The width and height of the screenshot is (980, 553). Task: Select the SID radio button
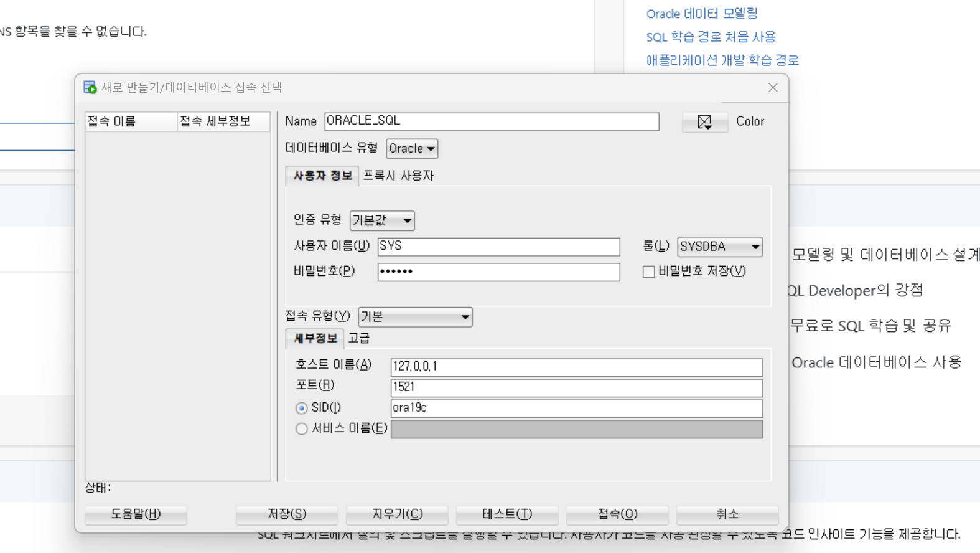tap(302, 409)
